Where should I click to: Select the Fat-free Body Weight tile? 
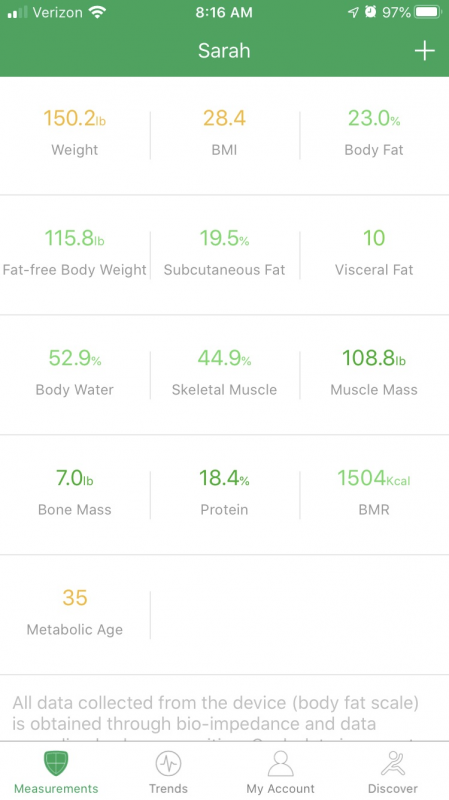tap(74, 253)
